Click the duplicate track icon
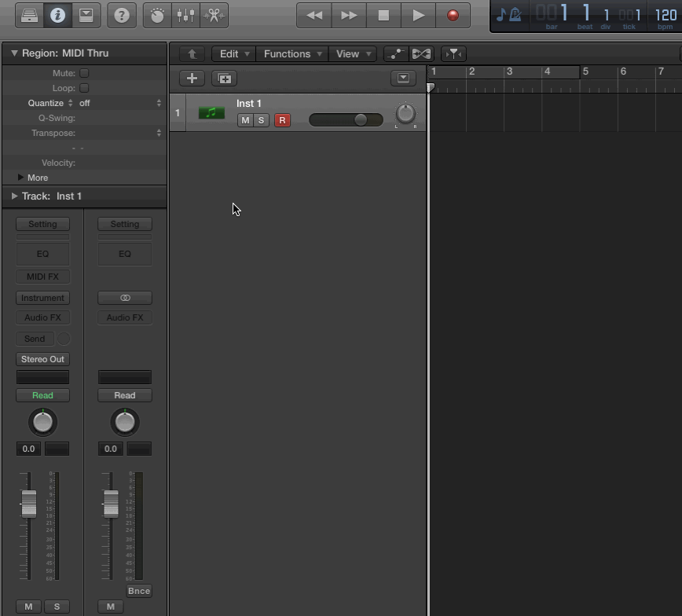 pos(225,79)
